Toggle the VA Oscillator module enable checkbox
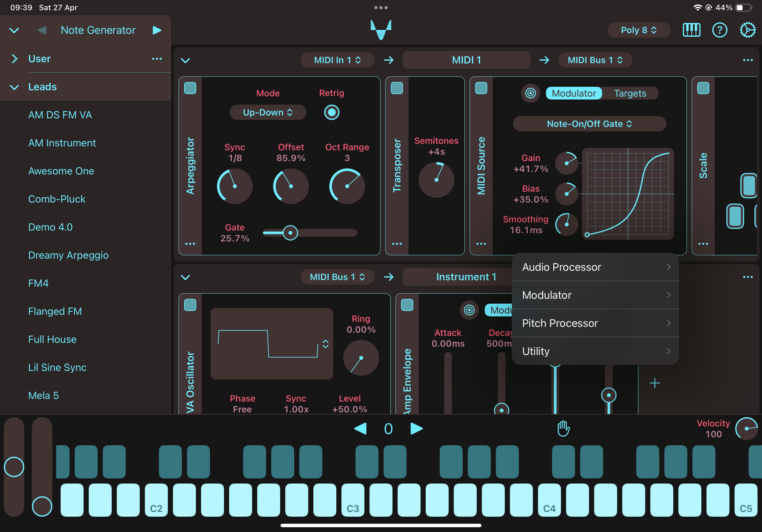762x532 pixels. pyautogui.click(x=190, y=305)
